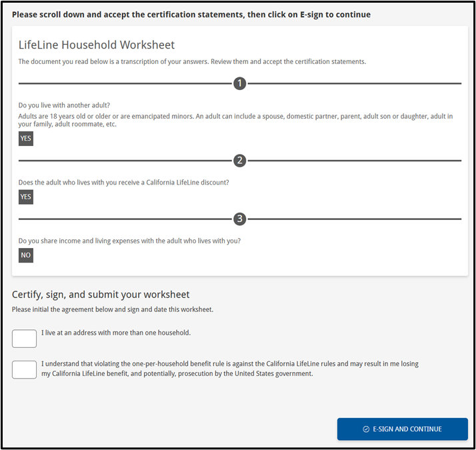Image resolution: width=476 pixels, height=450 pixels.
Task: Click the checkmark icon in the E-Sign button
Action: click(x=366, y=429)
